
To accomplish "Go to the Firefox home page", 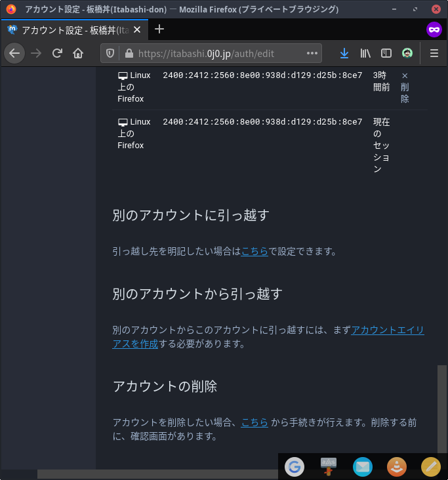I will pos(78,53).
